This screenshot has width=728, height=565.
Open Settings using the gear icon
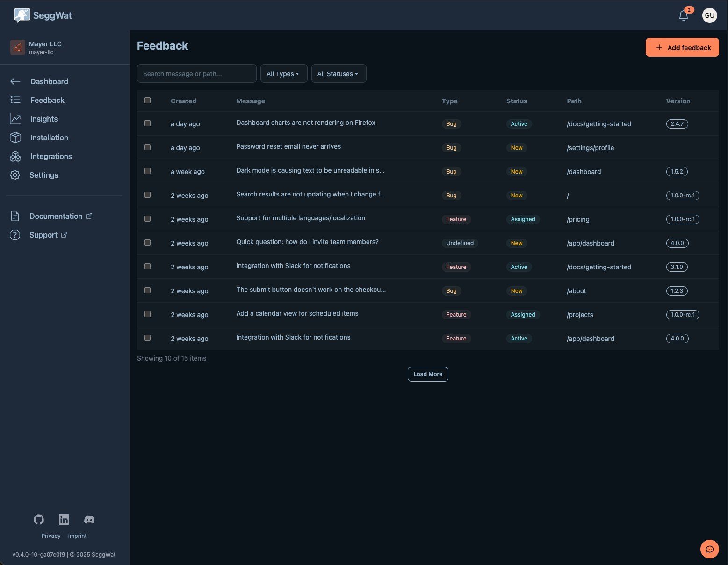[x=14, y=175]
